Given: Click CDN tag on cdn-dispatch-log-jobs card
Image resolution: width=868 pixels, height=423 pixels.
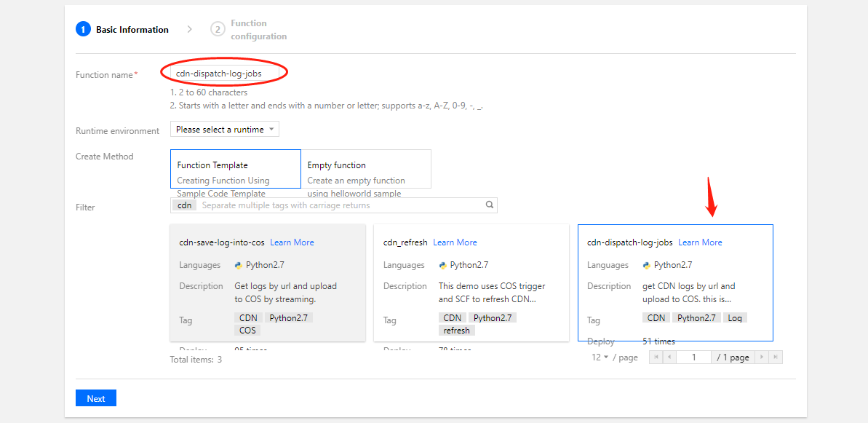Looking at the screenshot, I should pos(656,318).
